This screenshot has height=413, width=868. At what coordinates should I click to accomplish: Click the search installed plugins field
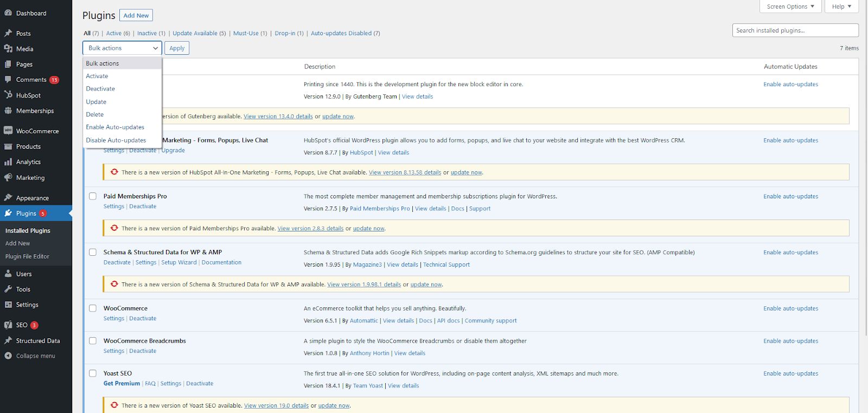click(x=795, y=30)
